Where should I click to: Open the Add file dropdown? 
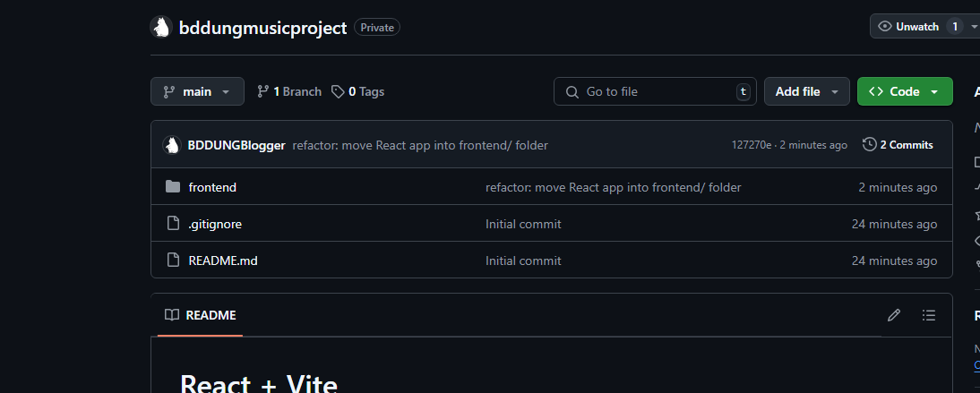[x=807, y=92]
